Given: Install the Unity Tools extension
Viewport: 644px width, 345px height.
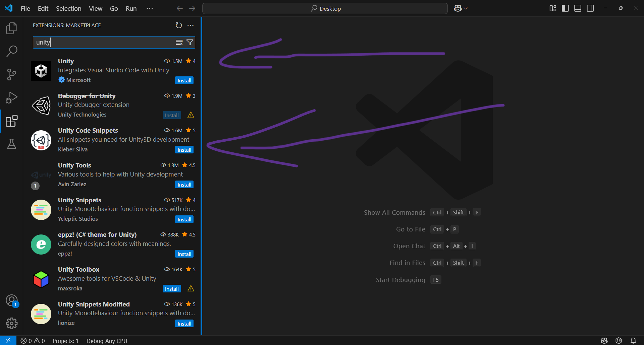Looking at the screenshot, I should [x=184, y=185].
